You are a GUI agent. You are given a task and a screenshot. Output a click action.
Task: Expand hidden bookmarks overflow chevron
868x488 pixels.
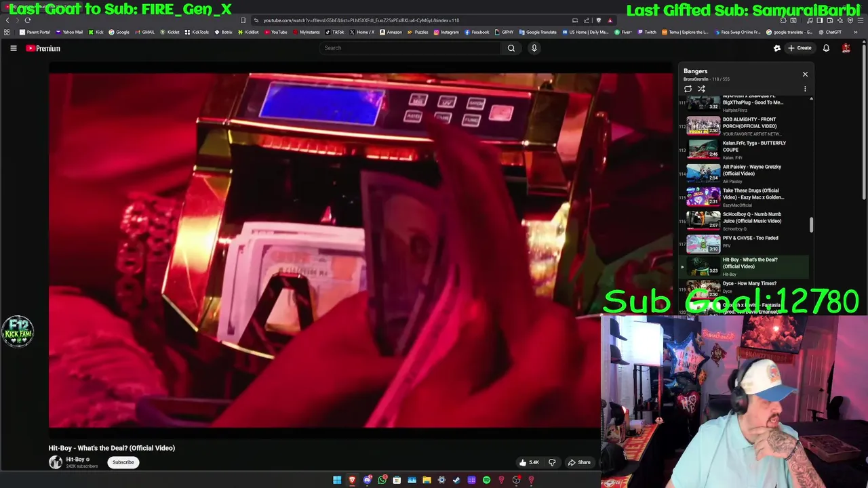click(x=855, y=32)
